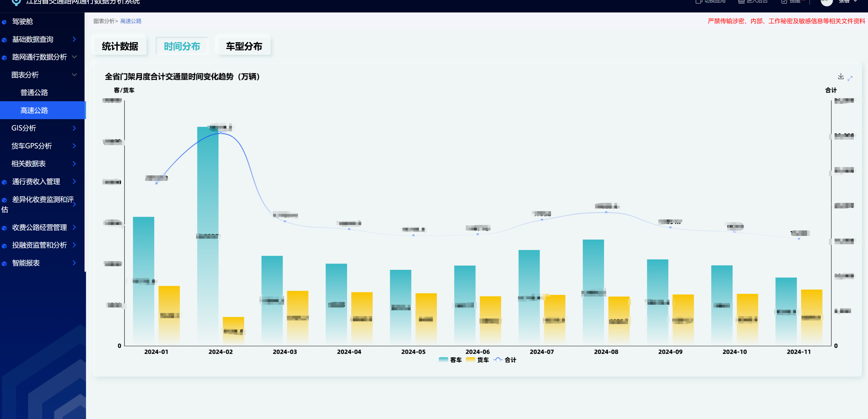Image resolution: width=868 pixels, height=419 pixels.
Task: Toggle the 货车 series in the legend
Action: 477,360
